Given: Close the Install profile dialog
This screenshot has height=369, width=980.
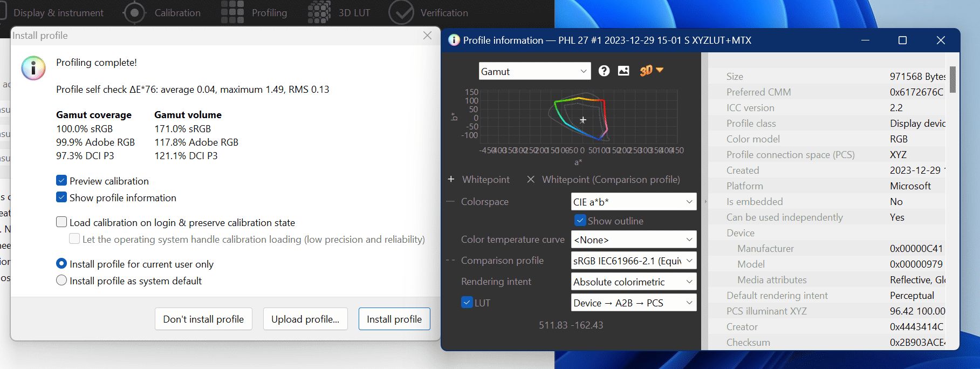Looking at the screenshot, I should click(427, 36).
